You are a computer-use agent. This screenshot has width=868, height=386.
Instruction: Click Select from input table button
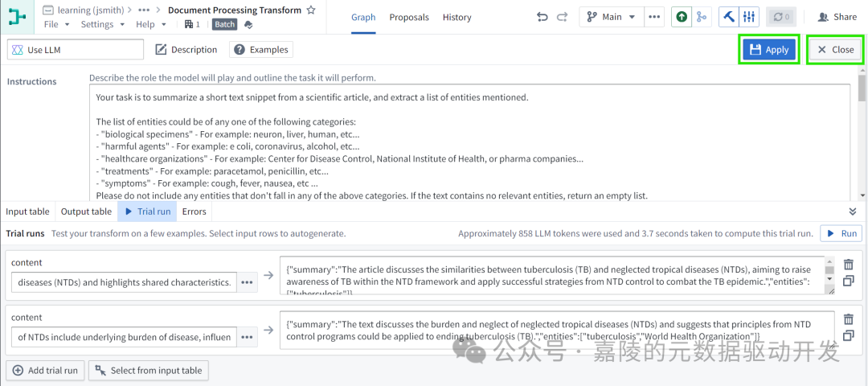(149, 371)
